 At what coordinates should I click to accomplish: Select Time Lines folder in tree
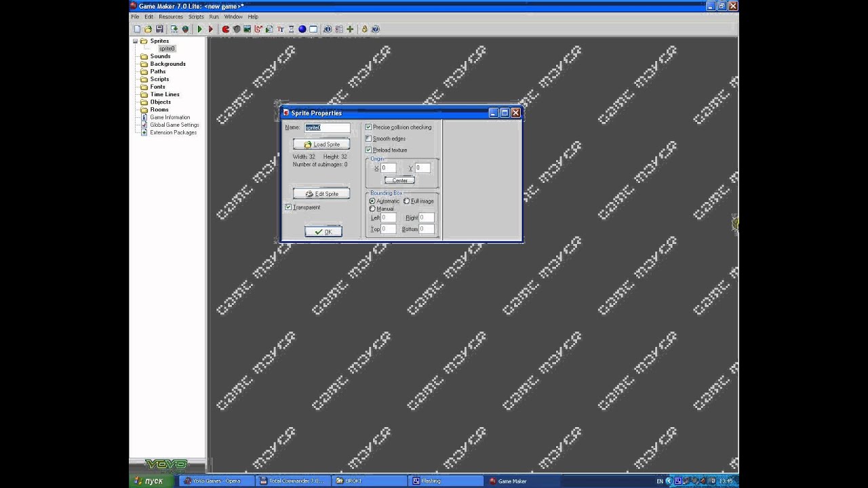(x=165, y=94)
